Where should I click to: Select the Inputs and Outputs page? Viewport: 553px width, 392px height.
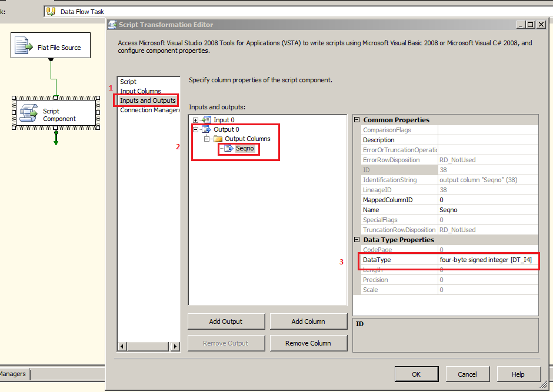click(148, 100)
